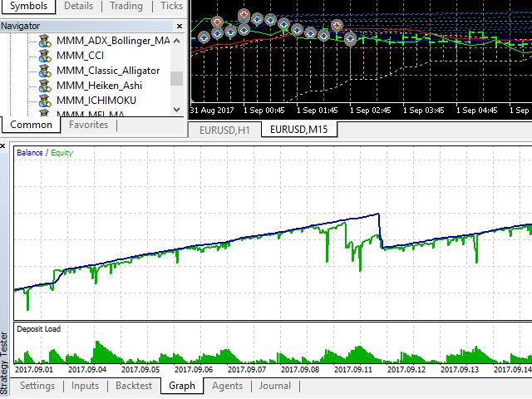Open the Inputs tab

tap(85, 386)
